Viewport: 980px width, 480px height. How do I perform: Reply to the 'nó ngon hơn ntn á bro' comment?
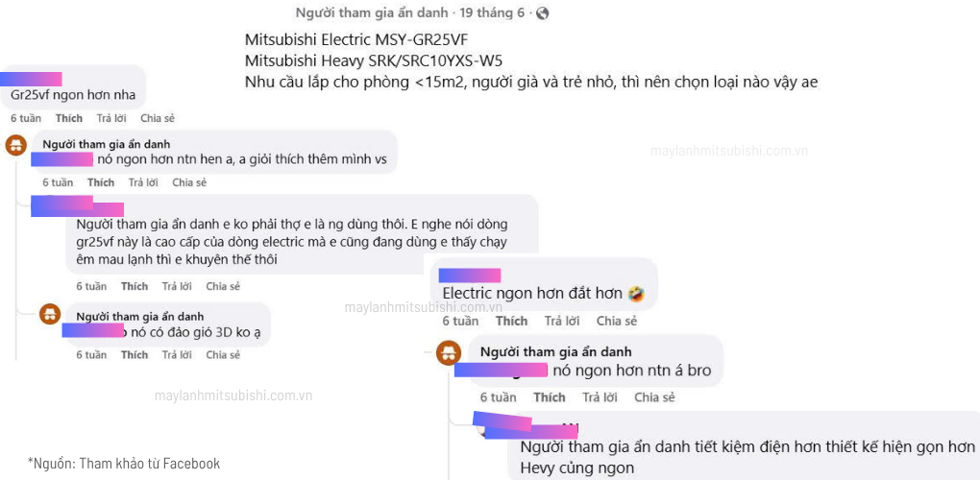click(600, 397)
